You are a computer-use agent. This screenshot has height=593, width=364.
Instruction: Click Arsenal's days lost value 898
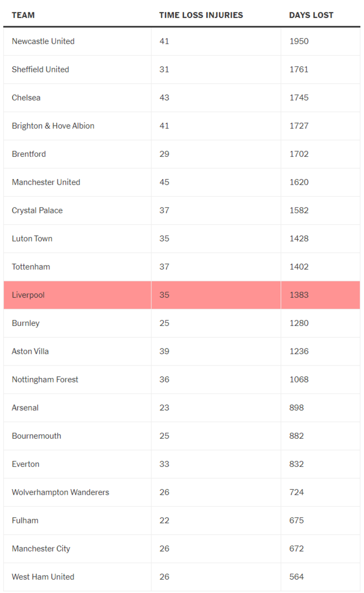tap(297, 408)
